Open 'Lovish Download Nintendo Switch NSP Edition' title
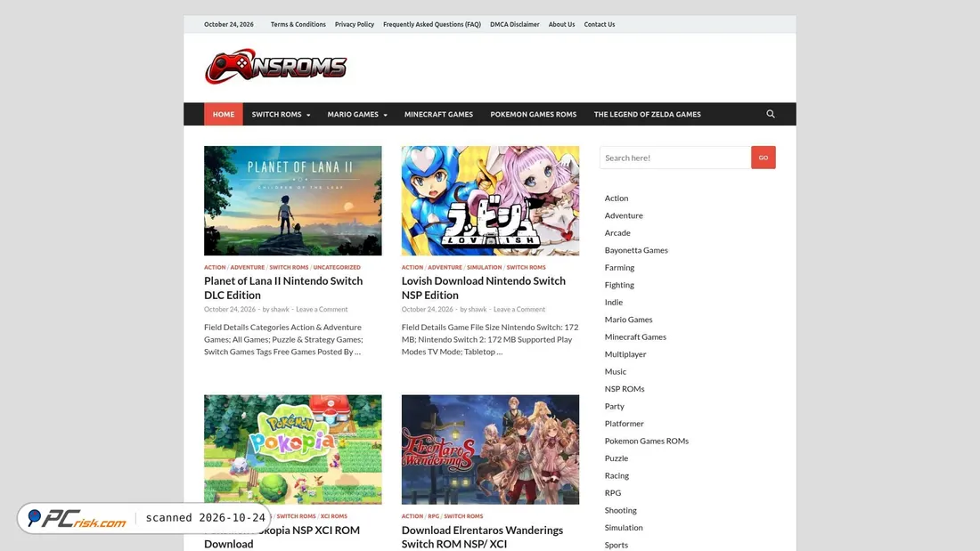The height and width of the screenshot is (551, 980). [x=483, y=288]
